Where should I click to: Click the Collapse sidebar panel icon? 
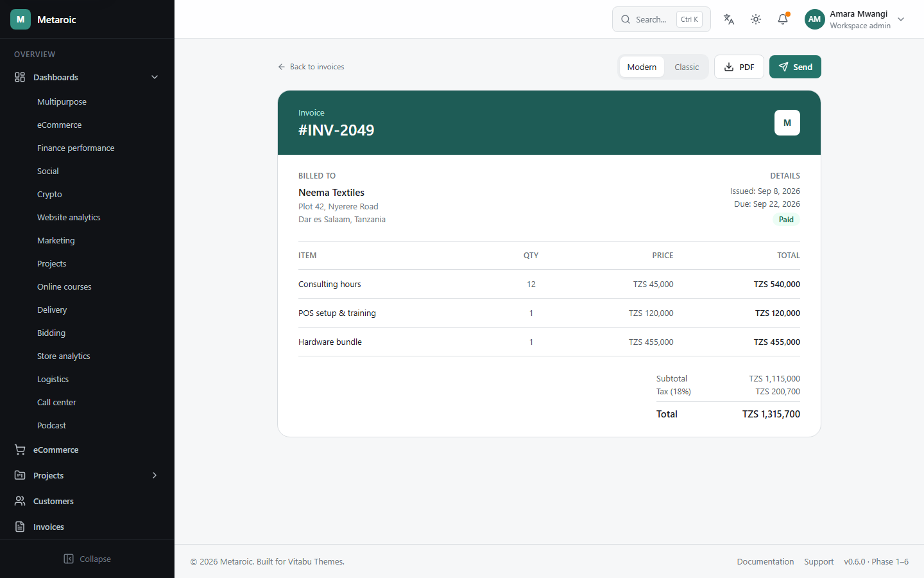(69, 559)
